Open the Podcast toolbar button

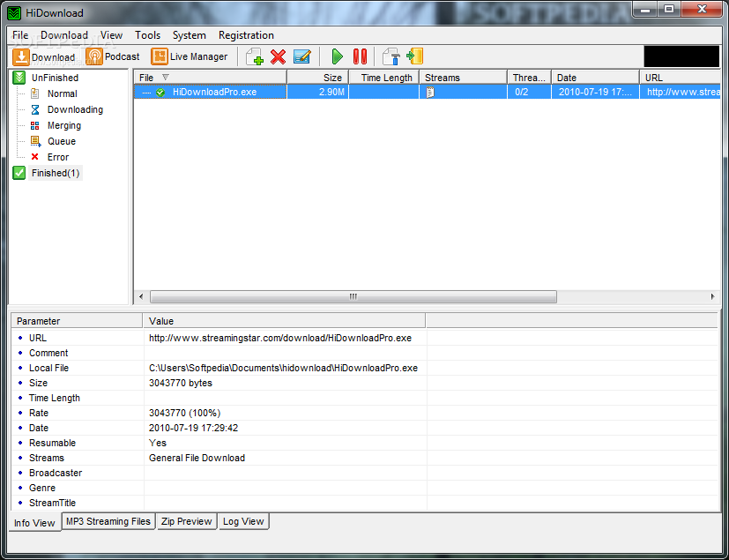point(113,56)
